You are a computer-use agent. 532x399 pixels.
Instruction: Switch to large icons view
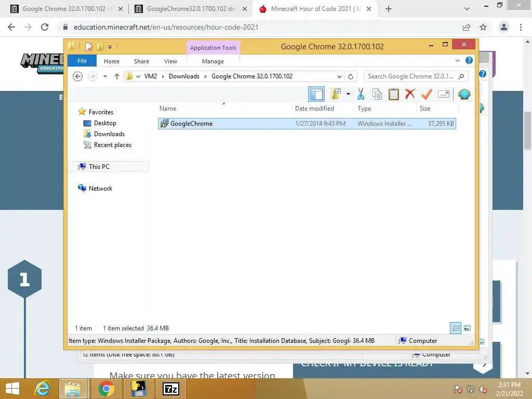(x=467, y=328)
